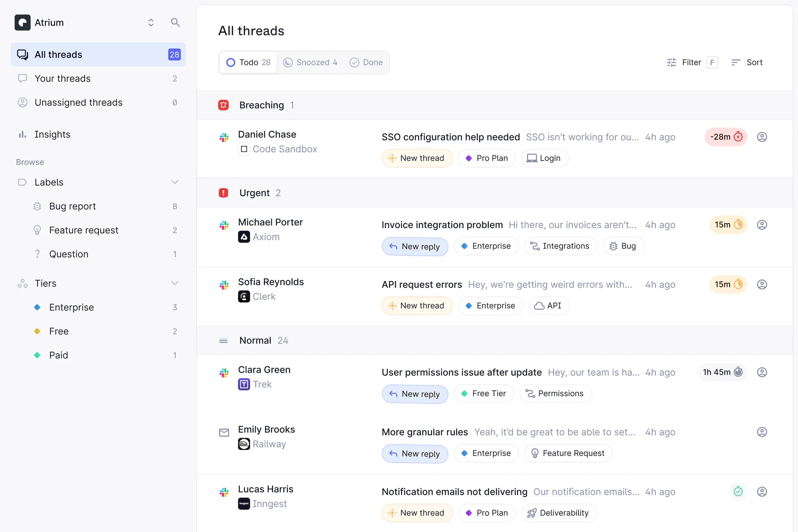Screen dimensions: 798x532
Task: Select the Enterprise tier blue diamond
Action: [x=37, y=307]
